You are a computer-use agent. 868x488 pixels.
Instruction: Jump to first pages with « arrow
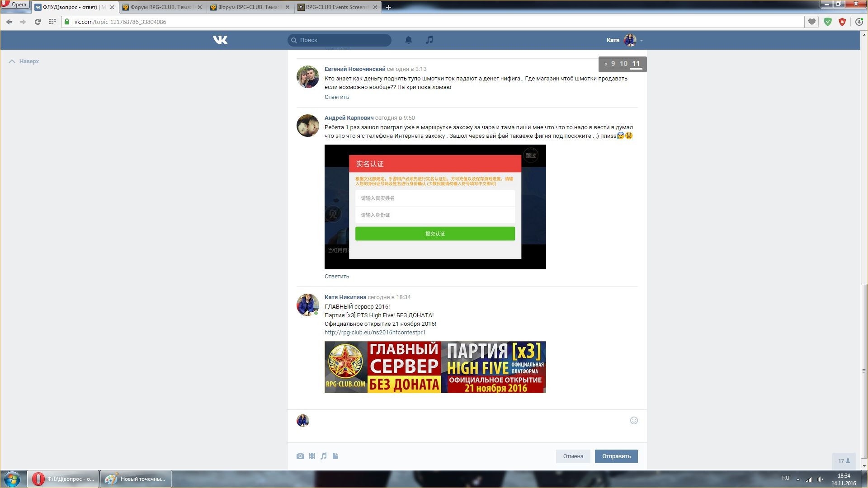tap(606, 64)
